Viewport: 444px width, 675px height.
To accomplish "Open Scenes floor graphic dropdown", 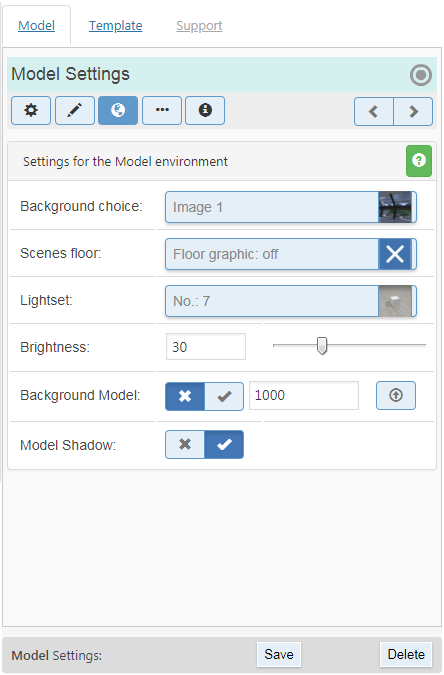I will (x=291, y=254).
